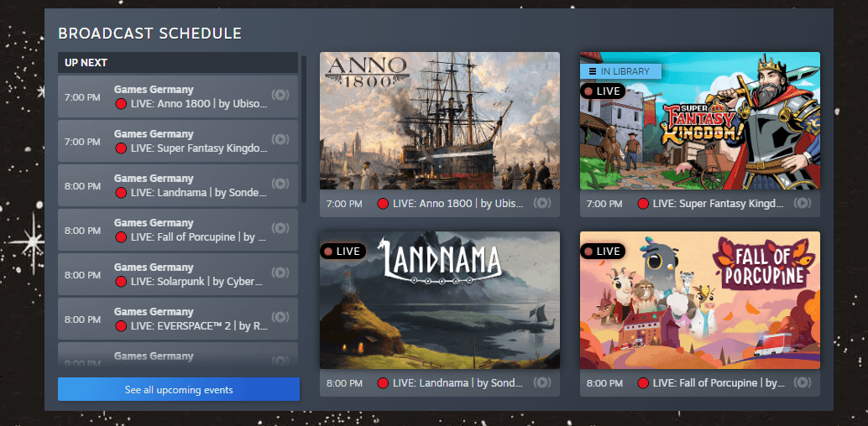Open Fall of Porcupine broadcast thumbnail
Image resolution: width=868 pixels, height=426 pixels.
[x=700, y=300]
